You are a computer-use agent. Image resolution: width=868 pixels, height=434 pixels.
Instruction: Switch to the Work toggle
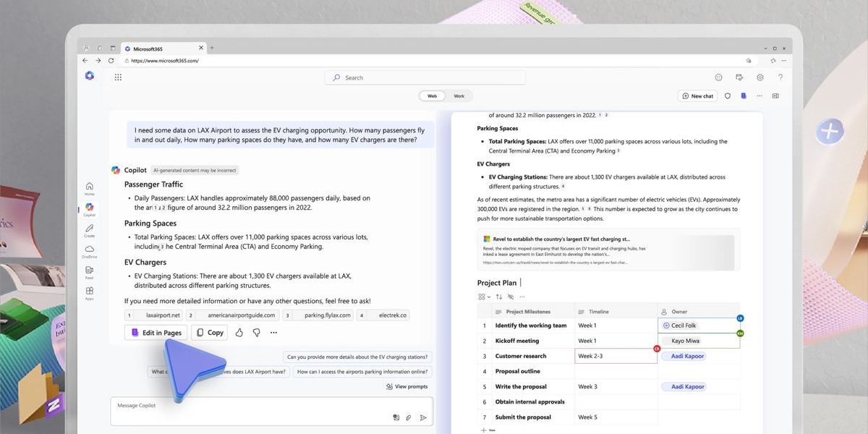click(x=459, y=95)
